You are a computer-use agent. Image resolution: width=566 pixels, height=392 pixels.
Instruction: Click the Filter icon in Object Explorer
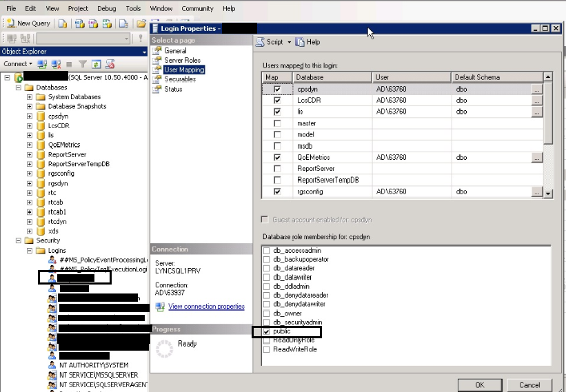click(x=83, y=64)
